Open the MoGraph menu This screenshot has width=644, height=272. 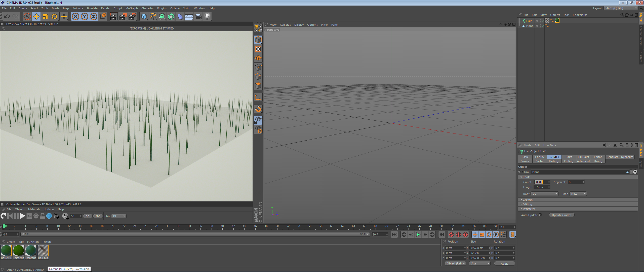[x=132, y=8]
